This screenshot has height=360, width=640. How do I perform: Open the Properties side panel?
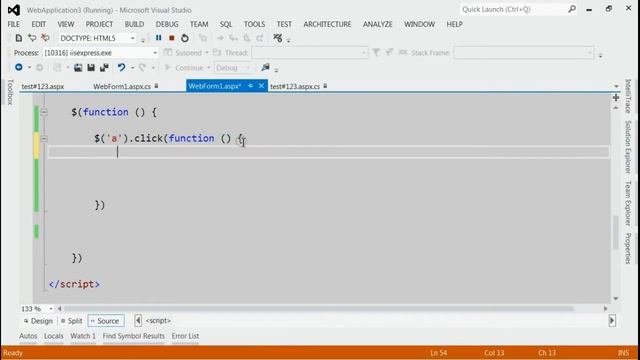tap(628, 248)
